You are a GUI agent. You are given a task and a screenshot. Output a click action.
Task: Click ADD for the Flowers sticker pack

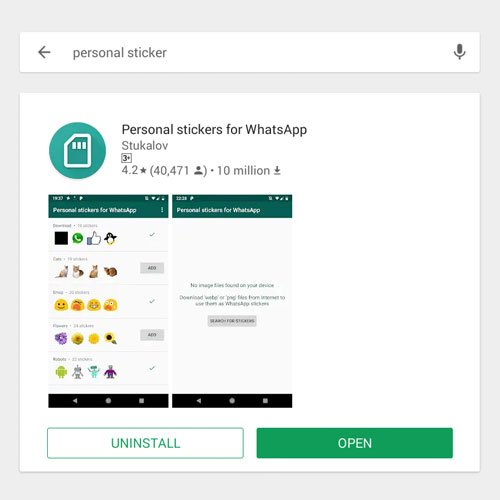click(152, 335)
